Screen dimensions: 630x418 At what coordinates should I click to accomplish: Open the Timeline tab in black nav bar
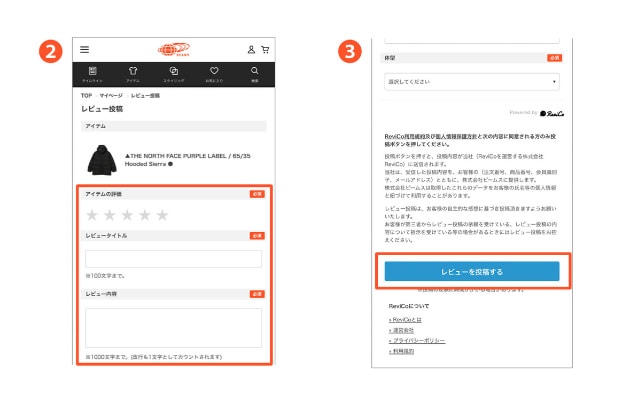[x=92, y=74]
